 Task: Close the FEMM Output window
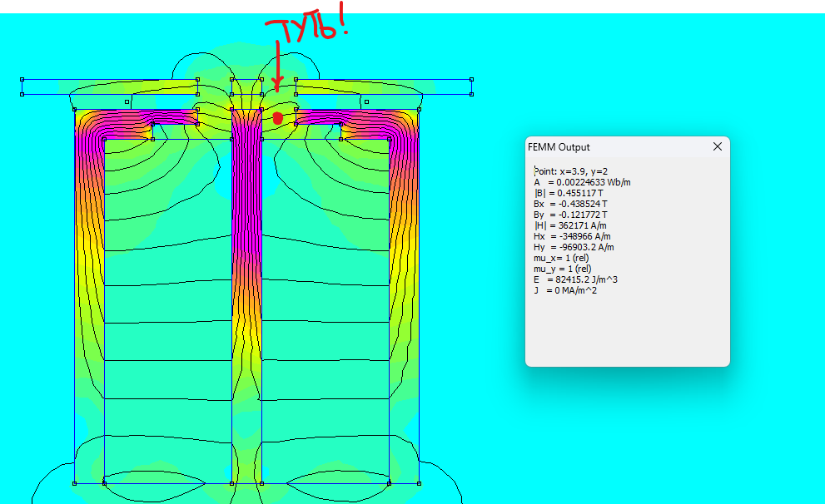pos(717,146)
